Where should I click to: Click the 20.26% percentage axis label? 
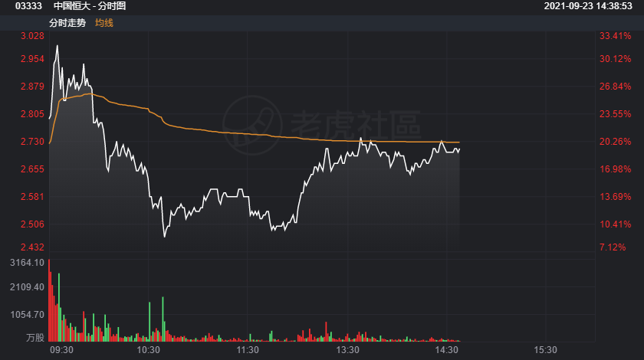click(615, 142)
